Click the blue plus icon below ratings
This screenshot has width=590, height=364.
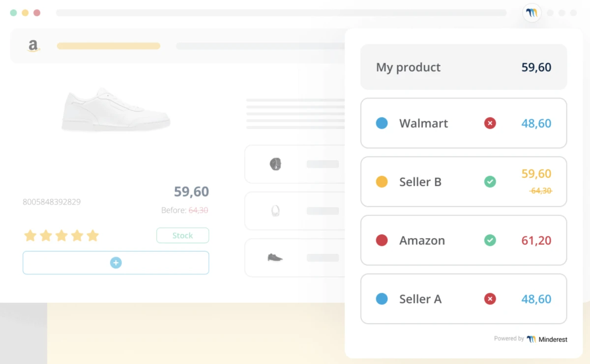click(116, 263)
